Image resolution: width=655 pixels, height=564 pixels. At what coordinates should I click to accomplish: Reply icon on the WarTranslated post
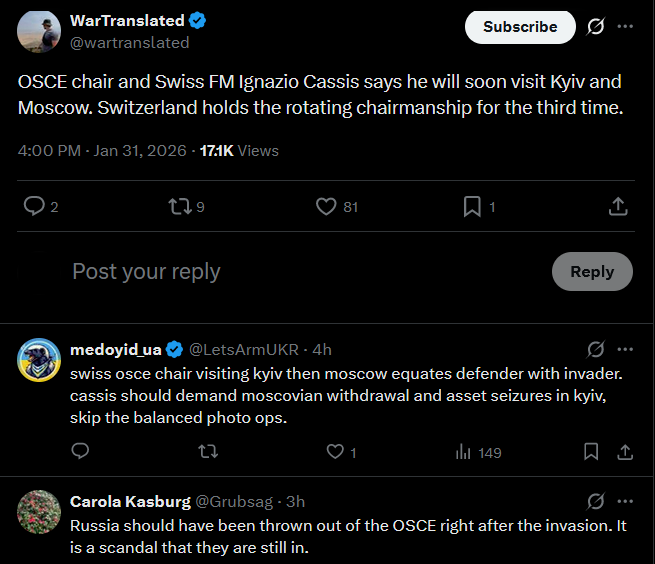(x=34, y=206)
